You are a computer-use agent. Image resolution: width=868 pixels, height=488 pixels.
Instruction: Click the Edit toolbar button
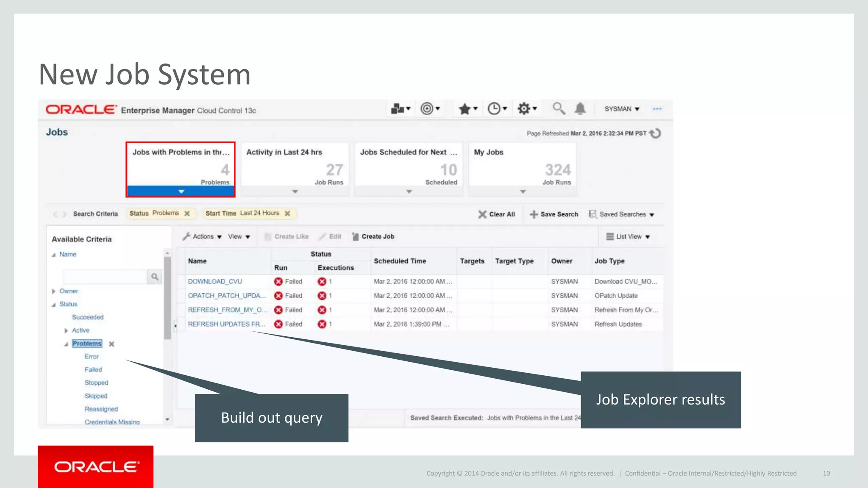tap(331, 236)
